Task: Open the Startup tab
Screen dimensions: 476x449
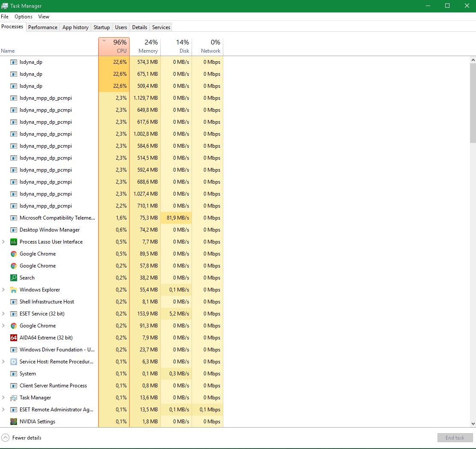Action: pos(102,27)
